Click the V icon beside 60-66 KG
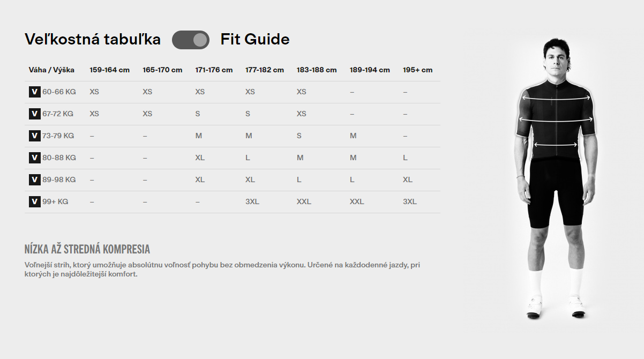 [35, 92]
